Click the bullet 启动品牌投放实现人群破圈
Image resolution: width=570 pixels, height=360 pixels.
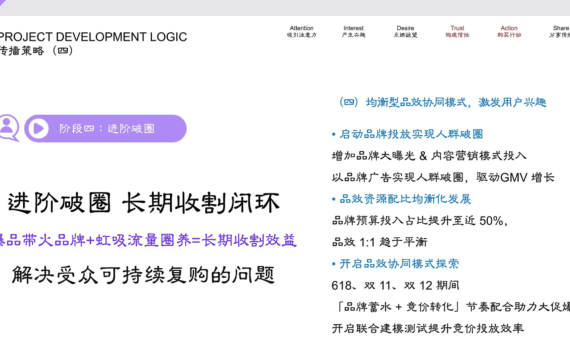(407, 134)
